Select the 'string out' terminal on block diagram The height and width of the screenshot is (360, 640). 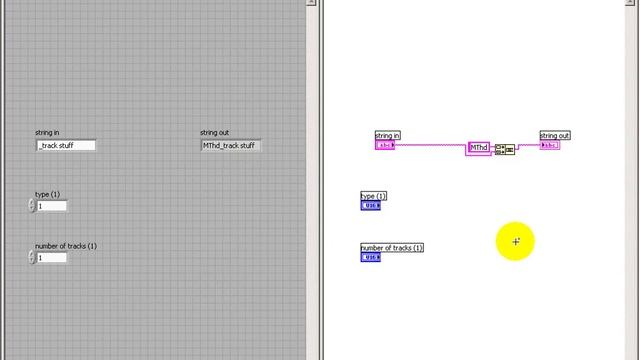550,145
